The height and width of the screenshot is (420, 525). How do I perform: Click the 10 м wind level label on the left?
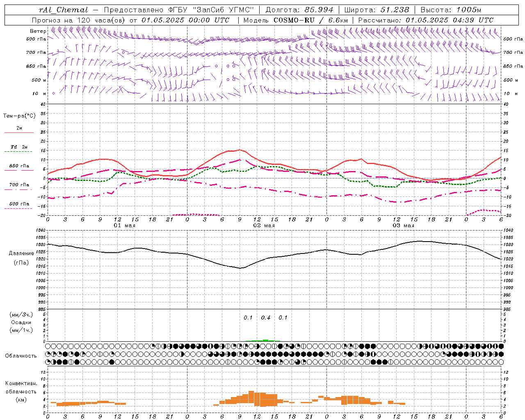[x=39, y=94]
